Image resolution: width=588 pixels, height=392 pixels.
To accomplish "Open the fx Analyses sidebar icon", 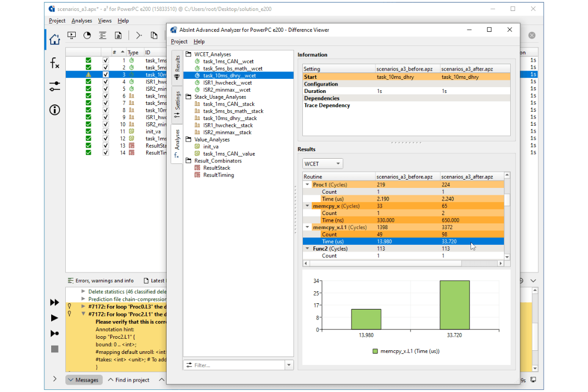I will pos(55,63).
